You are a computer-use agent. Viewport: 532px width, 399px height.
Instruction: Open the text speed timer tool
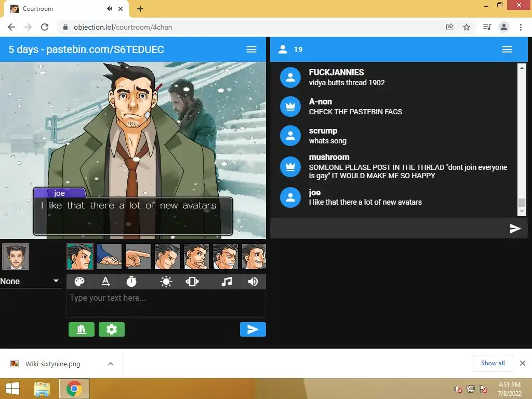pos(131,282)
